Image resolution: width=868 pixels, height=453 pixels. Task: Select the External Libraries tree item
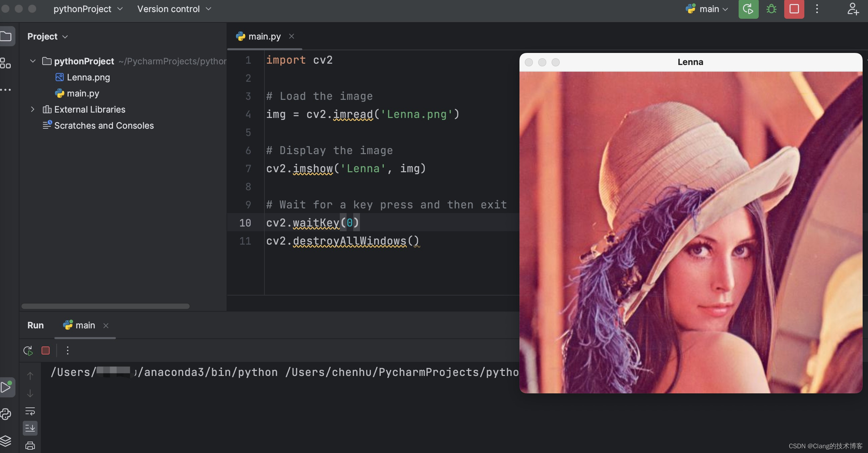[x=84, y=109]
